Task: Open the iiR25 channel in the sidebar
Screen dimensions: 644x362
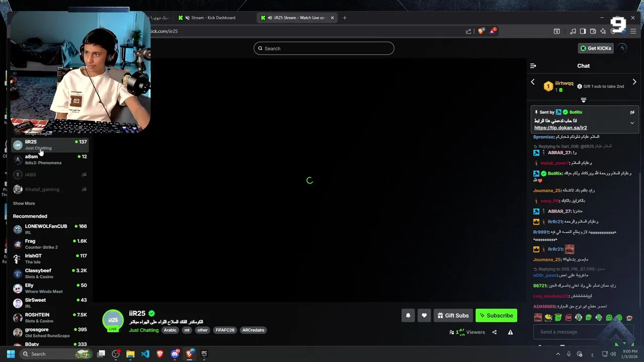Action: click(x=50, y=145)
